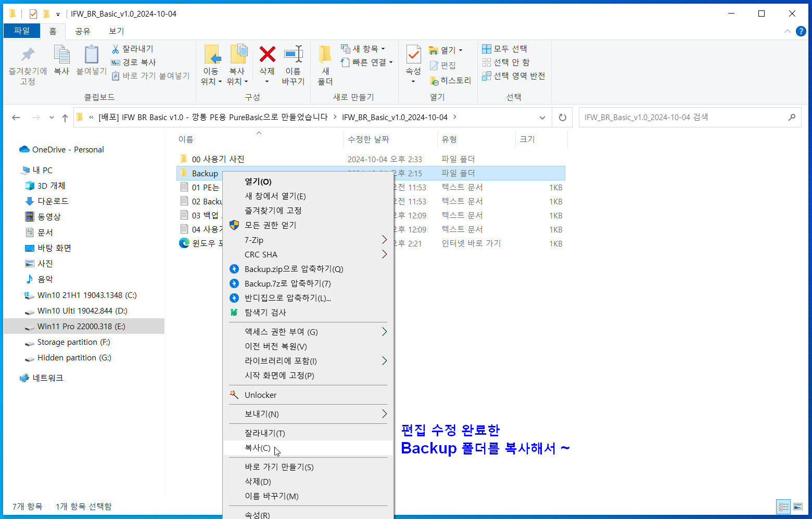
Task: Click the Properties (속성) checkmark icon
Action: click(x=413, y=54)
